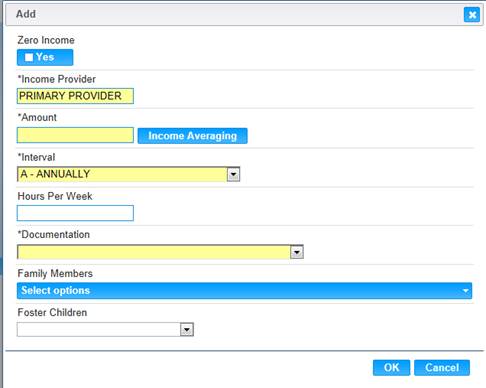The width and height of the screenshot is (486, 388).
Task: Open the Interval combo box showing A - ANNUALLY
Action: (x=128, y=174)
